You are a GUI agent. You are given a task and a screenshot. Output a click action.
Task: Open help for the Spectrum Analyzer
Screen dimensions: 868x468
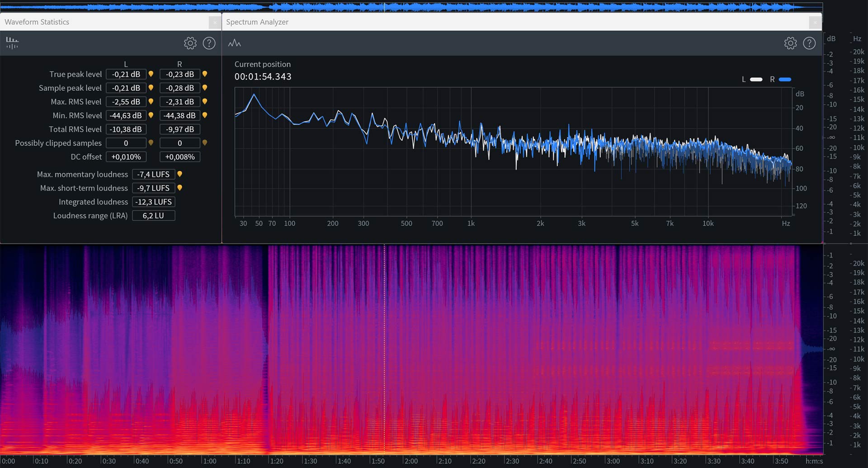pos(809,43)
